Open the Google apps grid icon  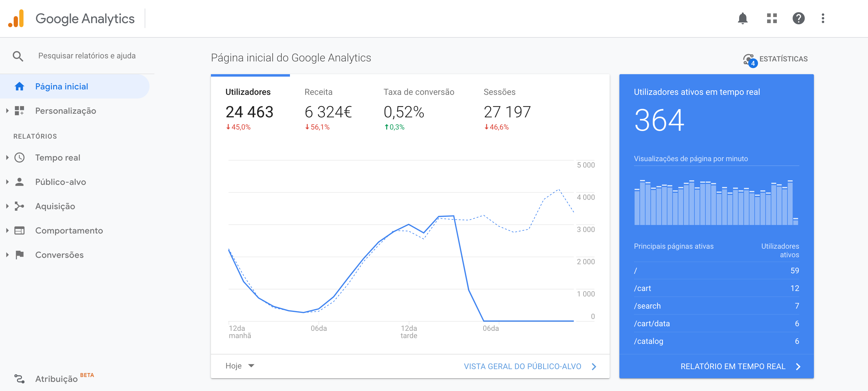point(772,18)
